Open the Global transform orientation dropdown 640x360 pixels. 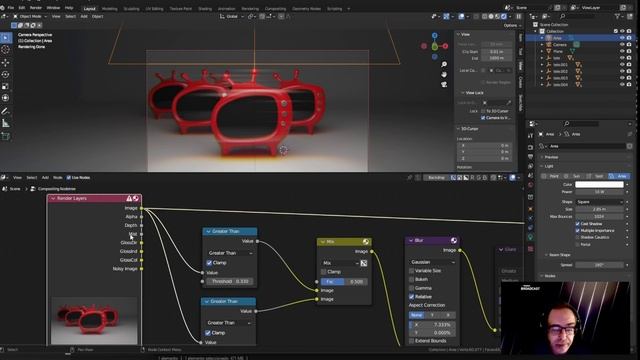tap(232, 16)
